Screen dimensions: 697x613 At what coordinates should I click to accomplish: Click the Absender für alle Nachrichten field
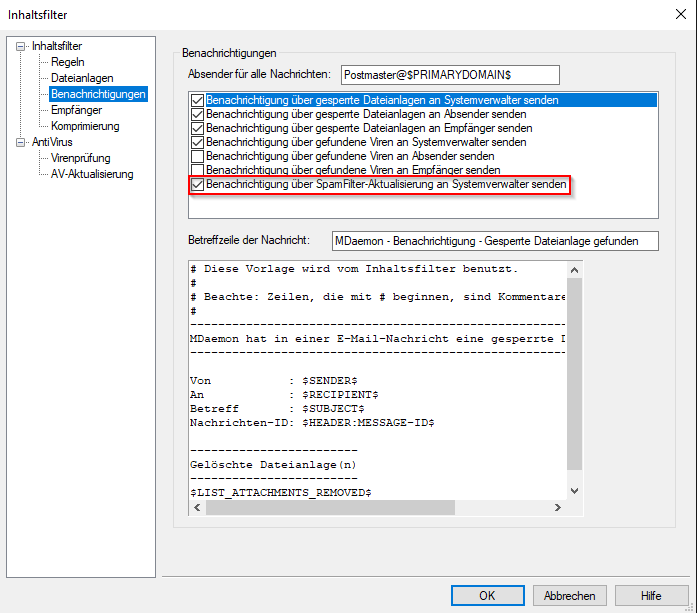tap(449, 75)
